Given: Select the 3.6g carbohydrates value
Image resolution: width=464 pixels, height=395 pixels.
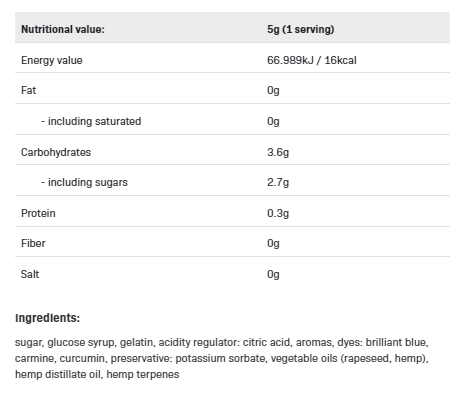Looking at the screenshot, I should [x=278, y=152].
